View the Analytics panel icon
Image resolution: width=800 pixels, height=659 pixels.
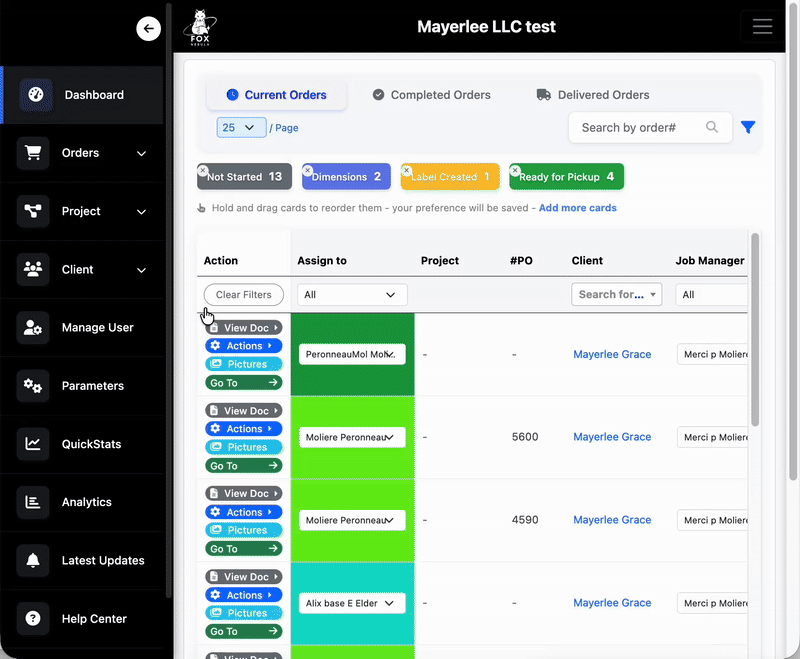click(x=33, y=502)
